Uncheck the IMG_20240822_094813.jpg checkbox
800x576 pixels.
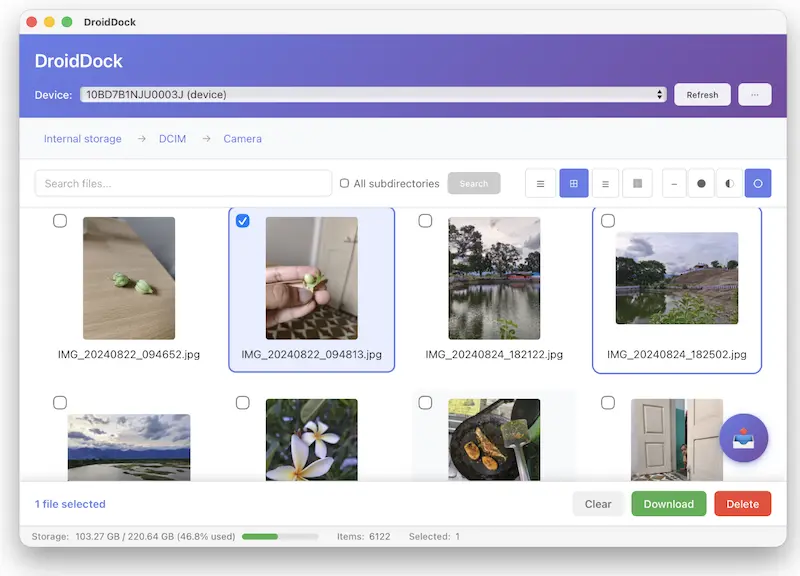(x=242, y=221)
